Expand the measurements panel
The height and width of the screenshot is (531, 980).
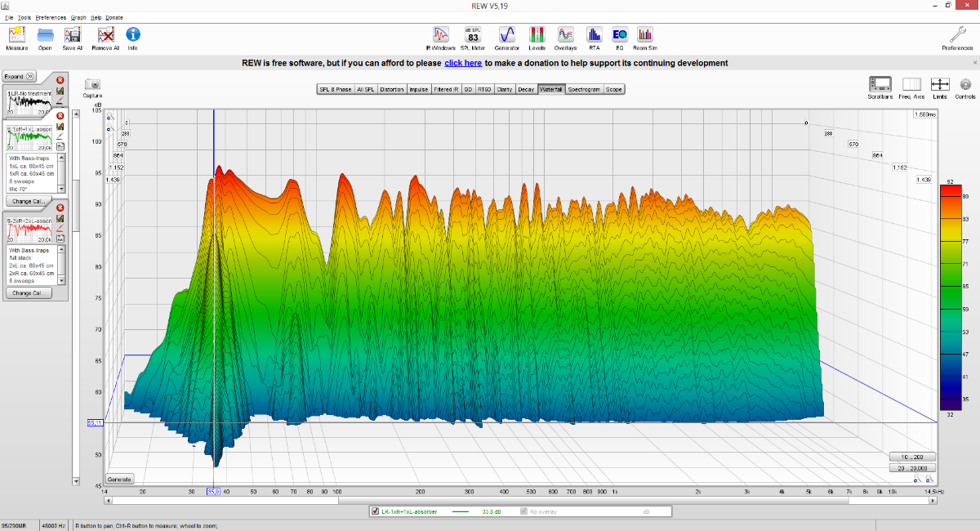[19, 76]
